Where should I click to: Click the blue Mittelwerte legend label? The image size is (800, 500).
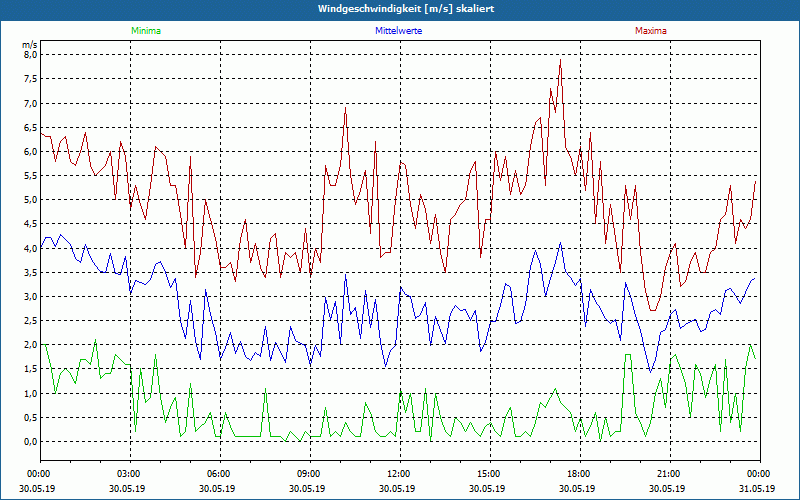point(398,31)
